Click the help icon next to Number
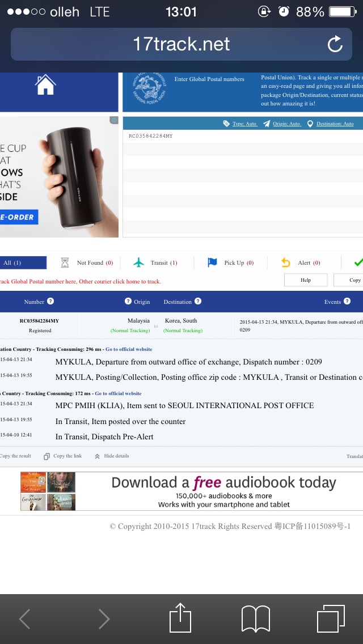Viewport: 363px width, 644px height. (x=50, y=302)
